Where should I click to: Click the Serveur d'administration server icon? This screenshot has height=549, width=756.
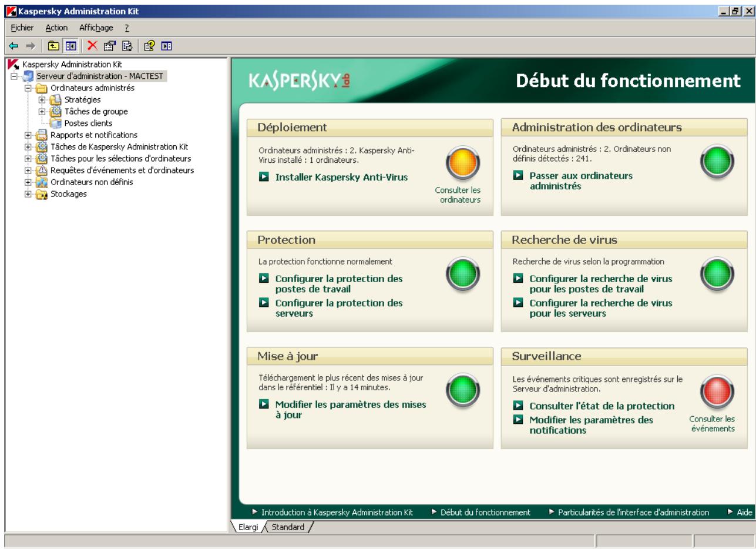coord(29,76)
